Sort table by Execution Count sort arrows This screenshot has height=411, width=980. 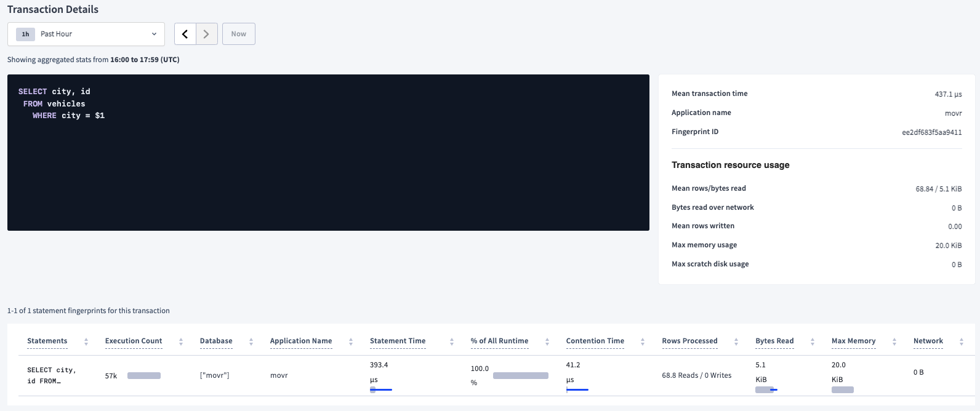pos(181,341)
